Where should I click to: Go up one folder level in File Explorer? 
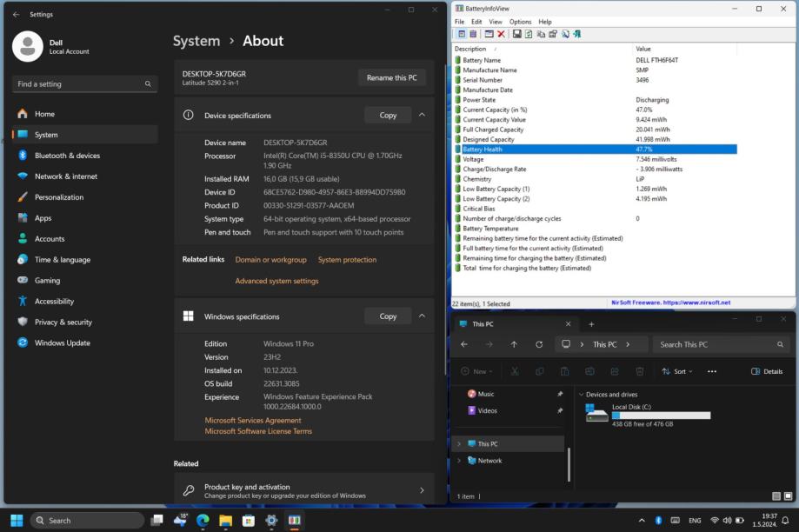click(x=514, y=344)
